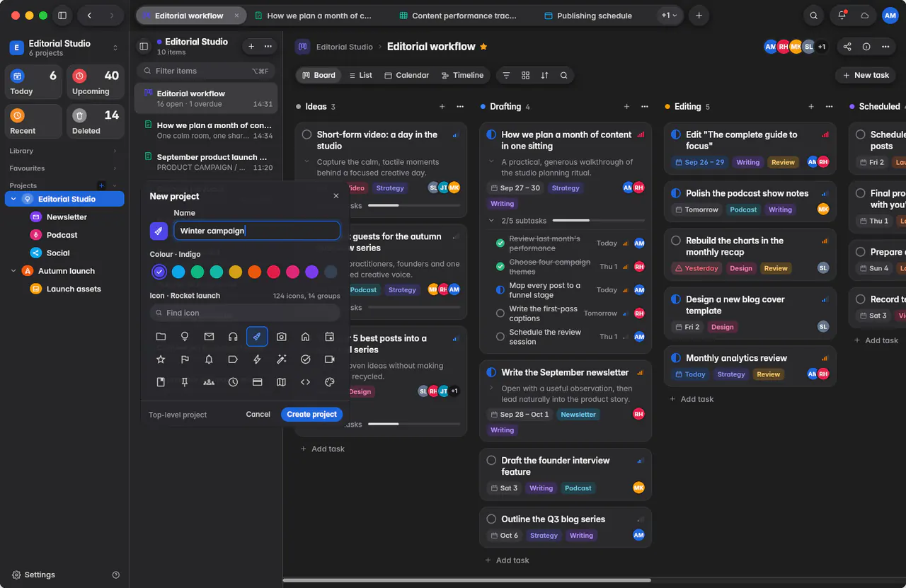The width and height of the screenshot is (906, 588).
Task: Focus the Filter items field
Action: click(x=205, y=71)
